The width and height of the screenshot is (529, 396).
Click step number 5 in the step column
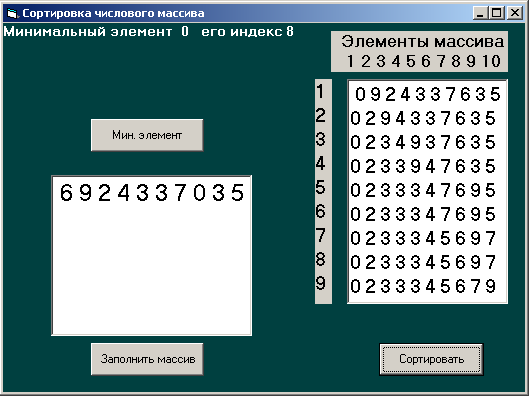[321, 187]
